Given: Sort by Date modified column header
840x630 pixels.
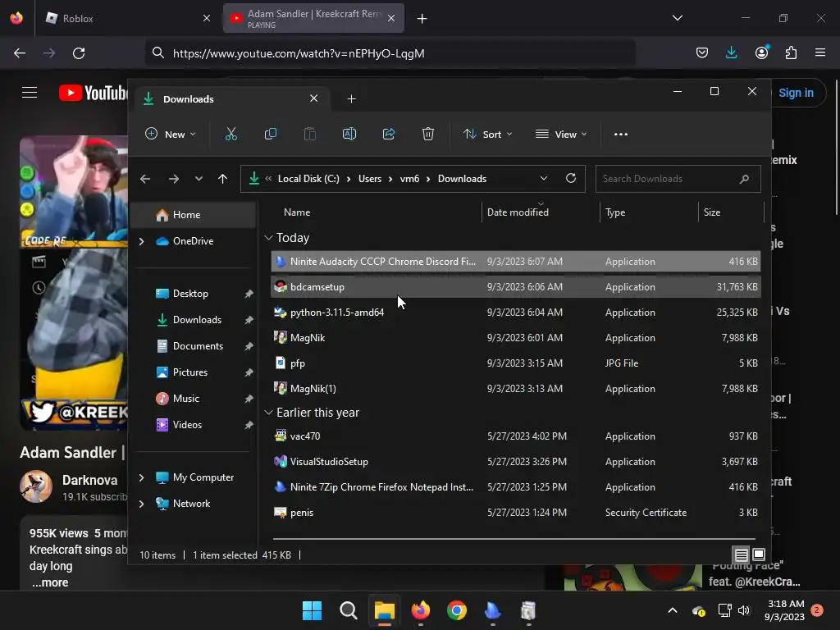Looking at the screenshot, I should coord(540,212).
